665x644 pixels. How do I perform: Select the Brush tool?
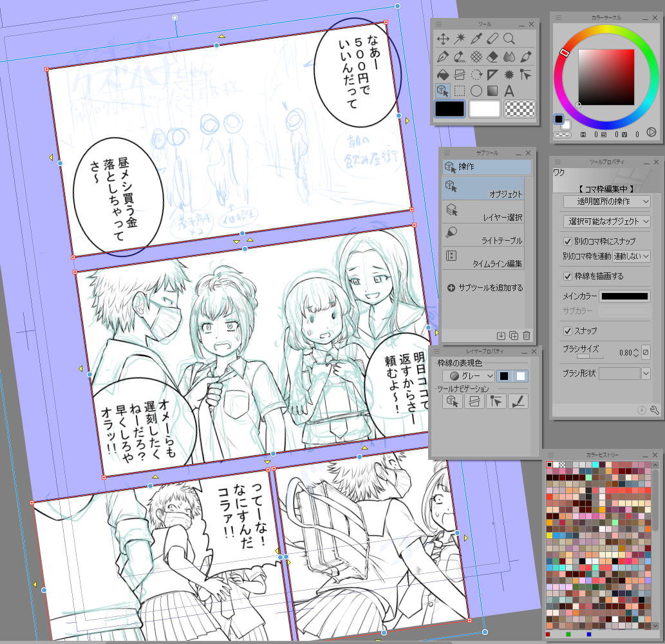(525, 57)
